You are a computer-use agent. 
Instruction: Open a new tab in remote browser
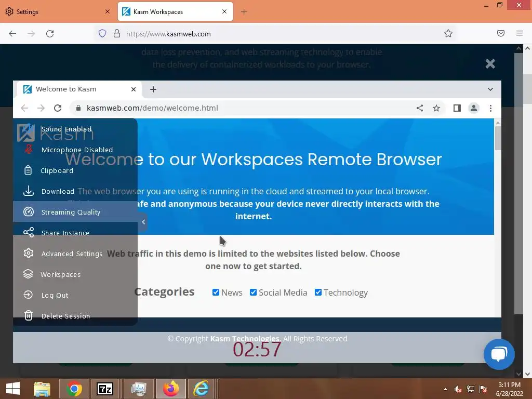click(153, 89)
